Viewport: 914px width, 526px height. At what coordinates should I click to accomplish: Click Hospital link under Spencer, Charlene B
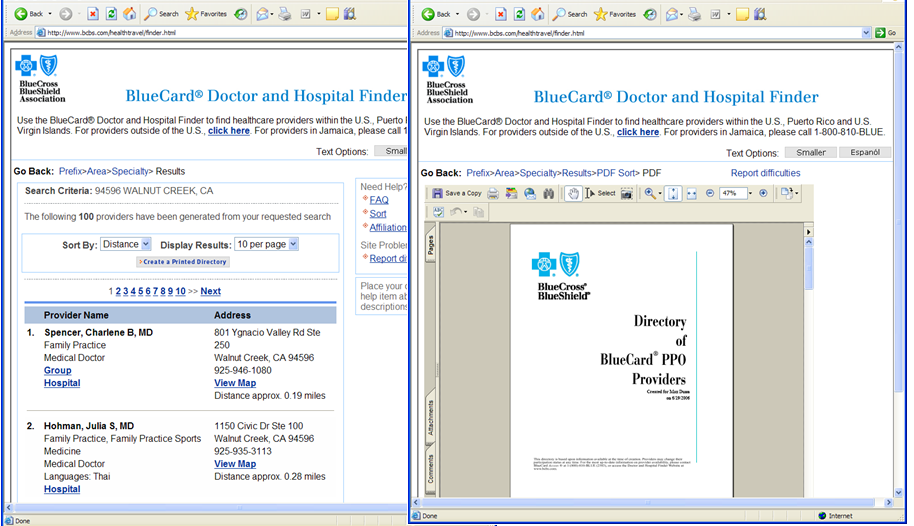(62, 383)
